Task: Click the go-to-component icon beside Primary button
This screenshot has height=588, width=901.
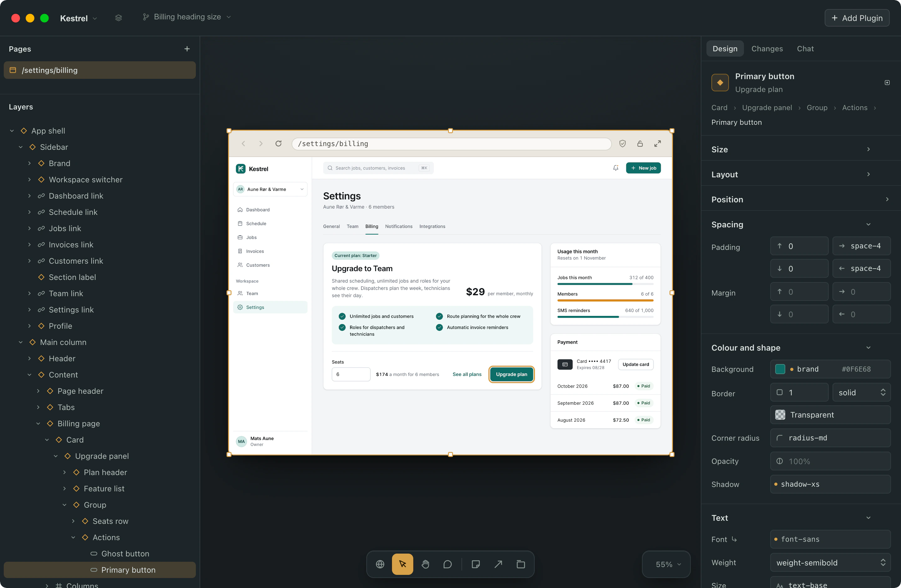Action: (887, 83)
